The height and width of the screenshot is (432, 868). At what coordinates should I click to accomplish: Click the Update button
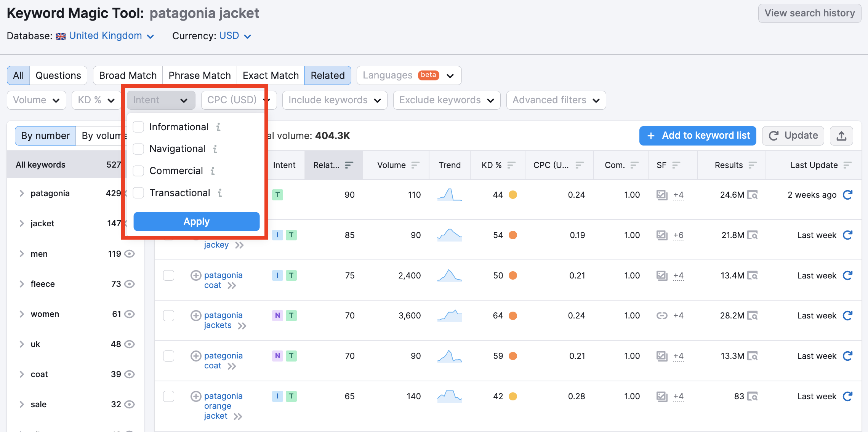(793, 136)
